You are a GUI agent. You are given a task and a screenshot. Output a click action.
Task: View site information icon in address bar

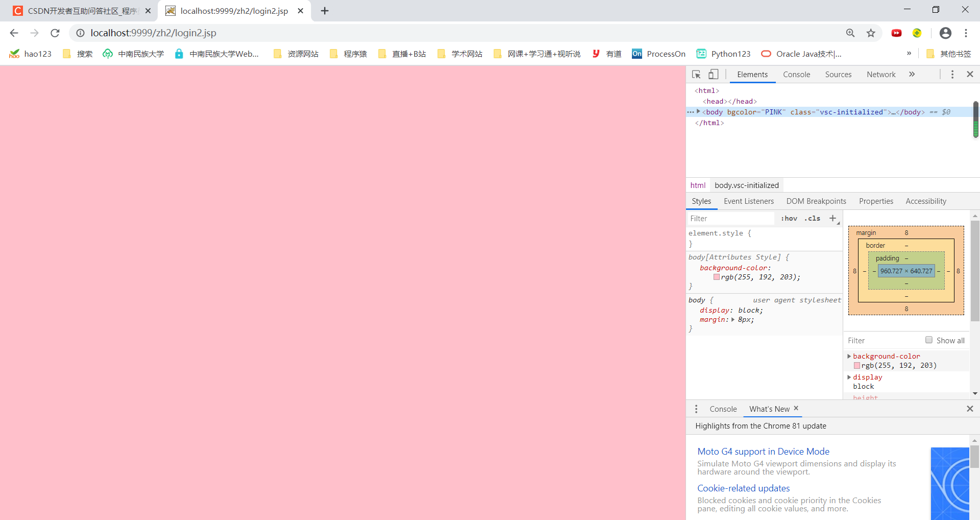click(80, 33)
